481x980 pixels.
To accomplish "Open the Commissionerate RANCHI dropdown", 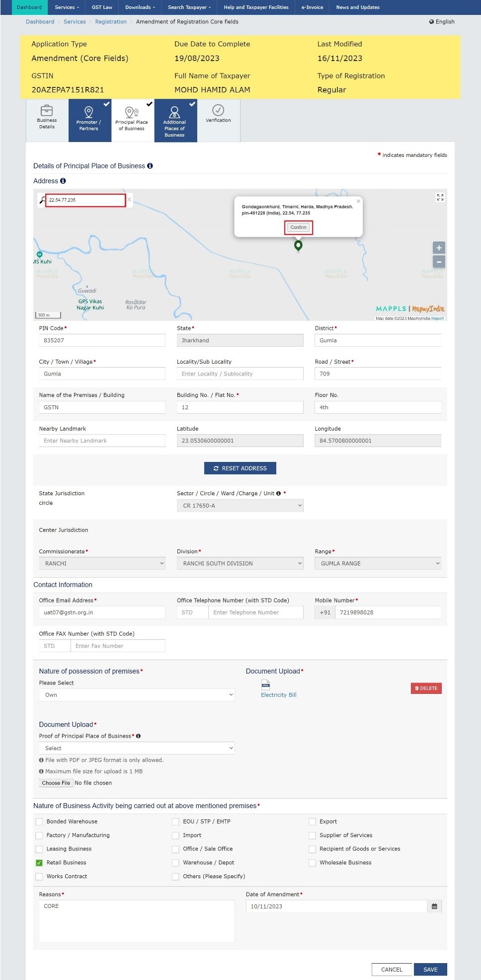I will [102, 563].
